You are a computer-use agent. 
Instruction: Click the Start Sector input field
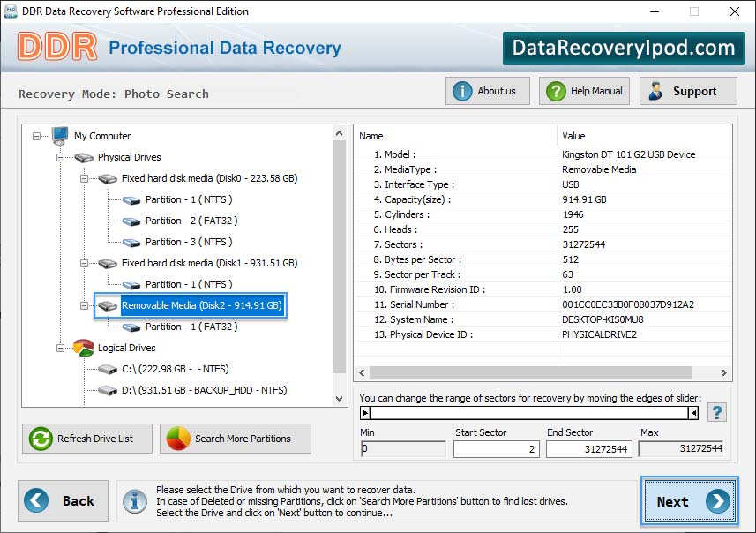tap(496, 449)
